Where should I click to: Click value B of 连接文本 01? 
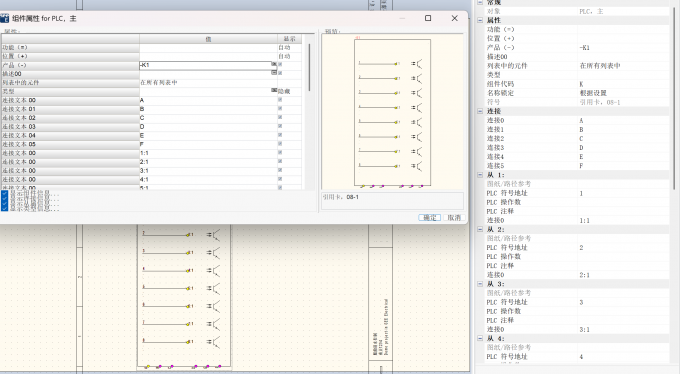tap(142, 109)
